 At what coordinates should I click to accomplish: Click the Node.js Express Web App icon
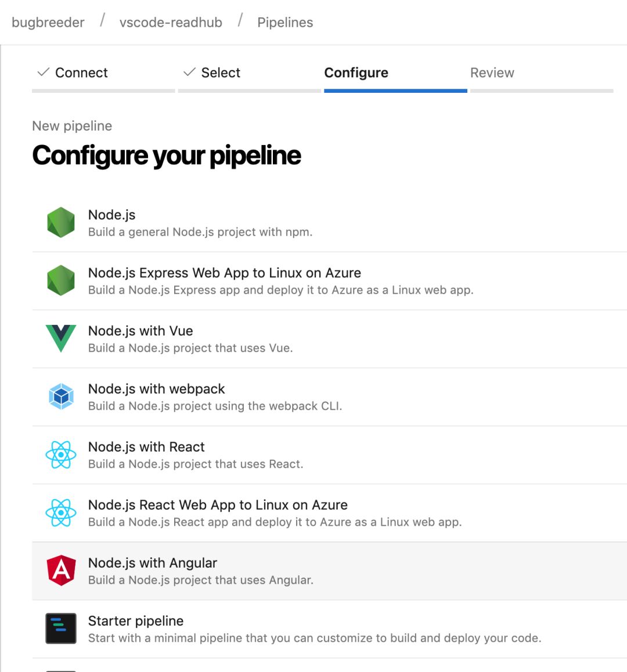(61, 281)
